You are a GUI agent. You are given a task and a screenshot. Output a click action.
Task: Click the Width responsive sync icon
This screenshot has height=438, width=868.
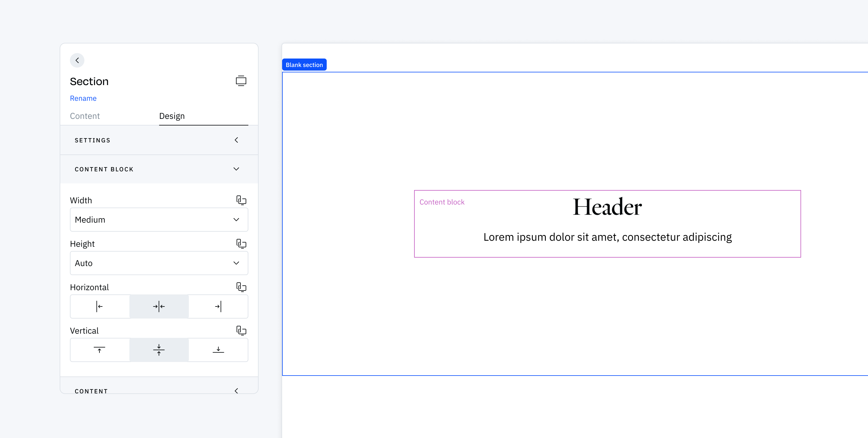pyautogui.click(x=241, y=200)
